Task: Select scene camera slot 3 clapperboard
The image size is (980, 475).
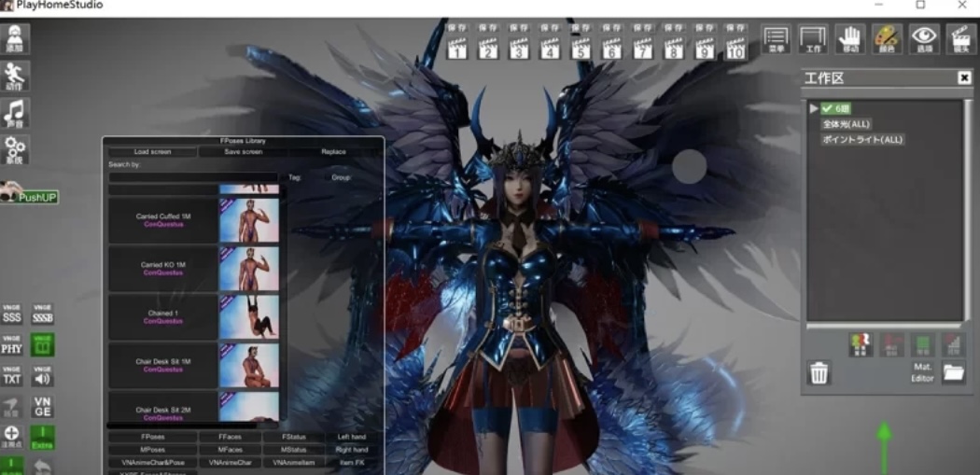Action: pyautogui.click(x=519, y=49)
